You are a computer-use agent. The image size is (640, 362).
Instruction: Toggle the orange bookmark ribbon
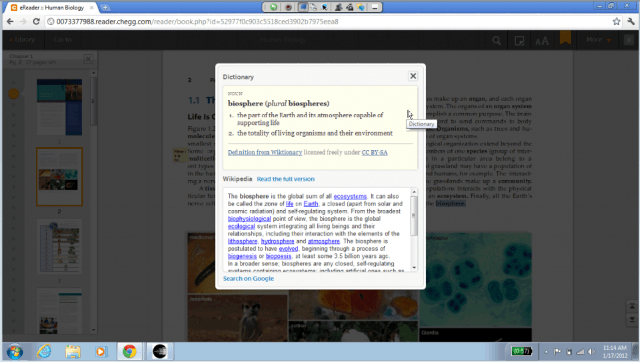pyautogui.click(x=565, y=38)
